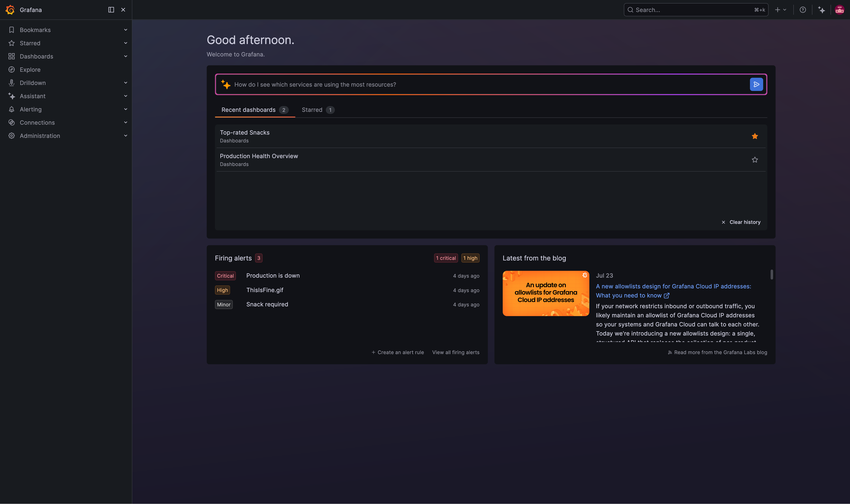The width and height of the screenshot is (850, 504).
Task: Open the Top-rated Snacks dashboard
Action: (245, 133)
